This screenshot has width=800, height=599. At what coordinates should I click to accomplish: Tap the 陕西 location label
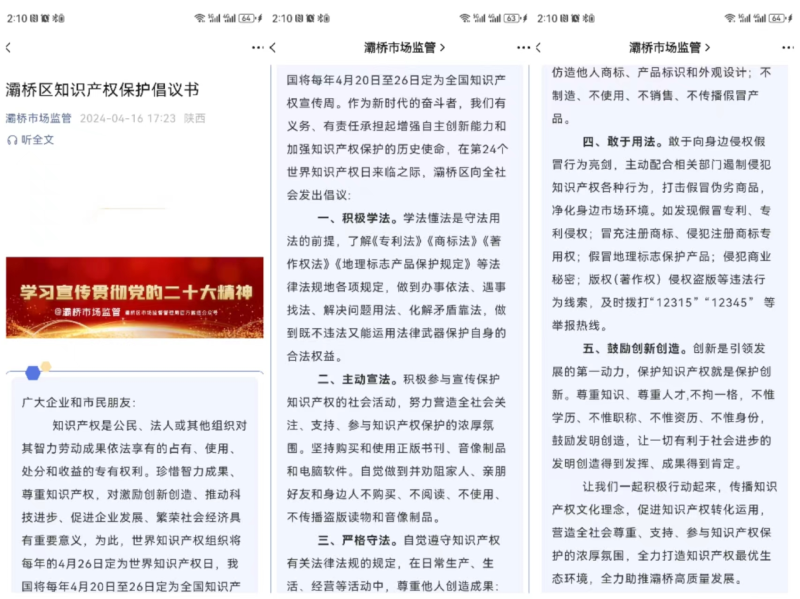[195, 118]
